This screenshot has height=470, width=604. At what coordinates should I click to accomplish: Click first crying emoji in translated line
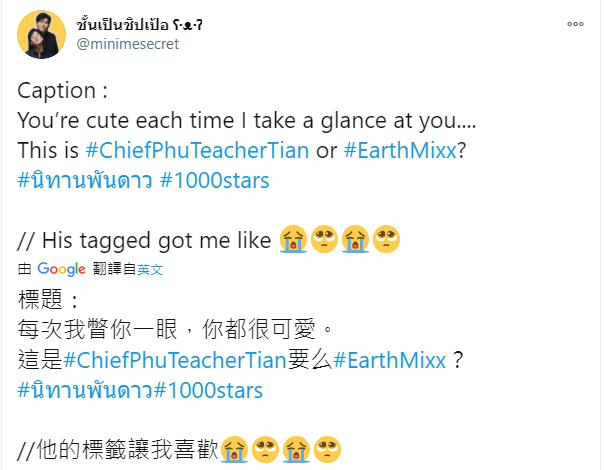point(235,449)
